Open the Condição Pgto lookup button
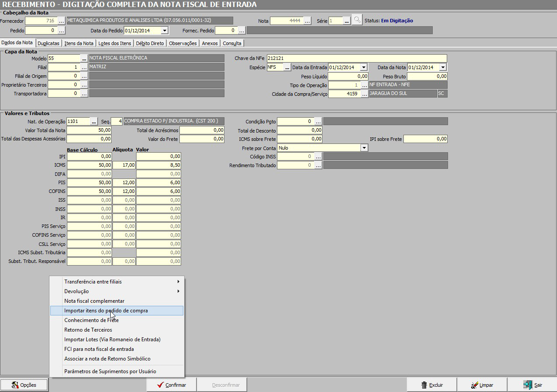Screen dimensions: 557x392 [x=318, y=121]
